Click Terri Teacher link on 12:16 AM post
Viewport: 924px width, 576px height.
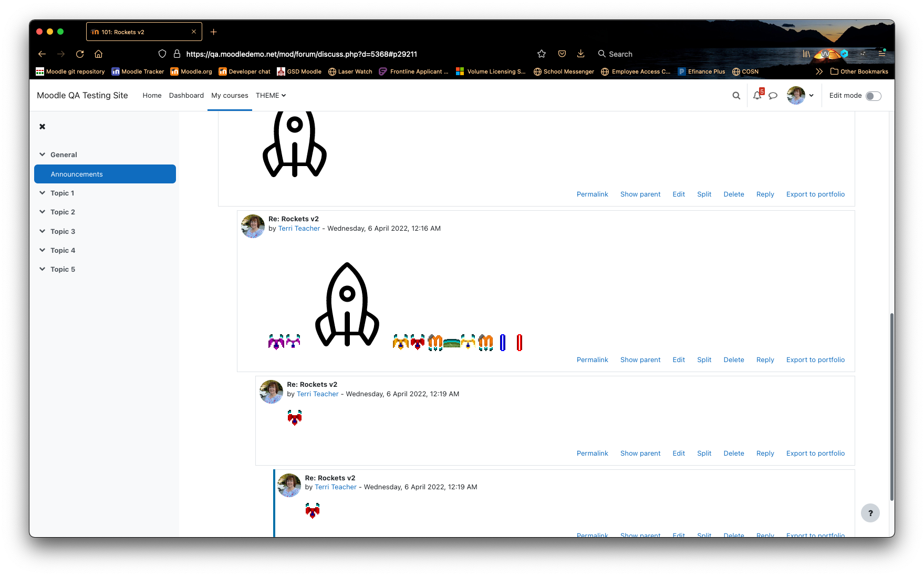tap(299, 229)
